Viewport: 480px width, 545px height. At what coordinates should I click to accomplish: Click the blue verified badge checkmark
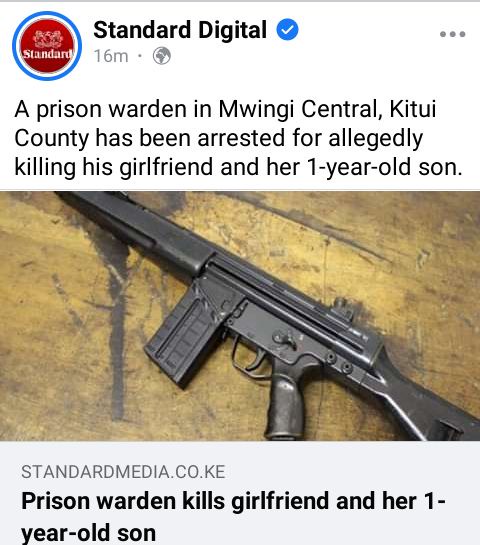(287, 30)
